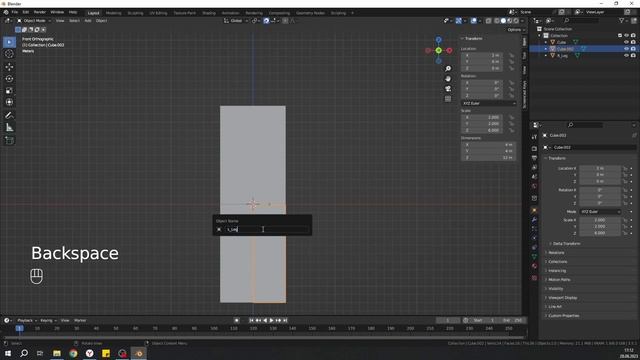Open the View Layer properties tab
Screen dimensions: 640x360
(534, 167)
